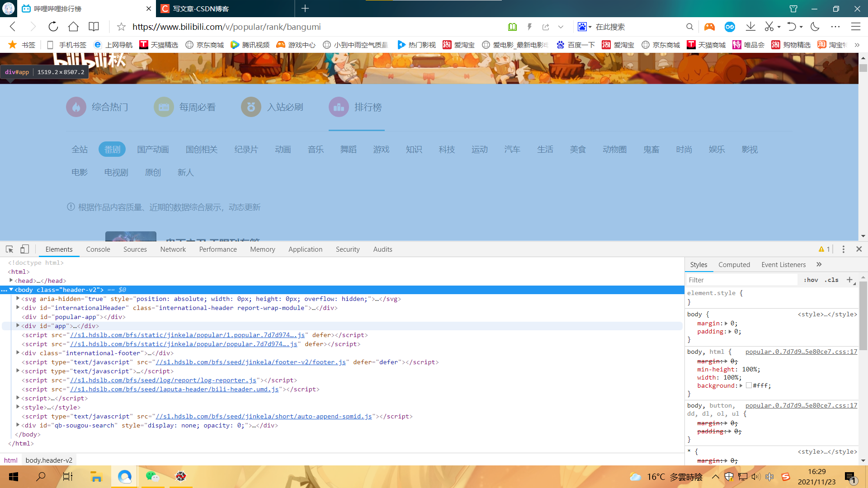Click the browser address bar URL

(x=226, y=27)
